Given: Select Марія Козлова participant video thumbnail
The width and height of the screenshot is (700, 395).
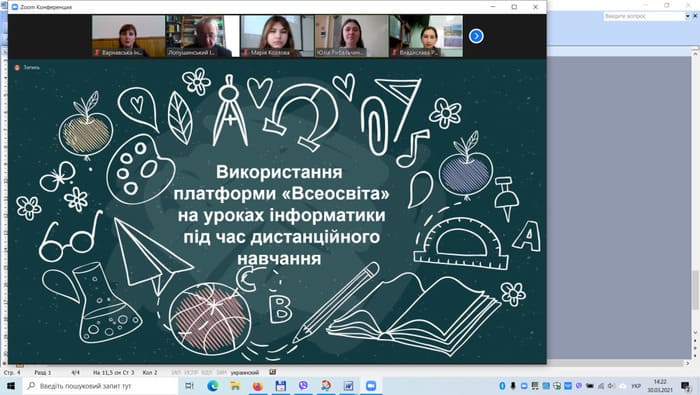Looking at the screenshot, I should click(x=277, y=36).
